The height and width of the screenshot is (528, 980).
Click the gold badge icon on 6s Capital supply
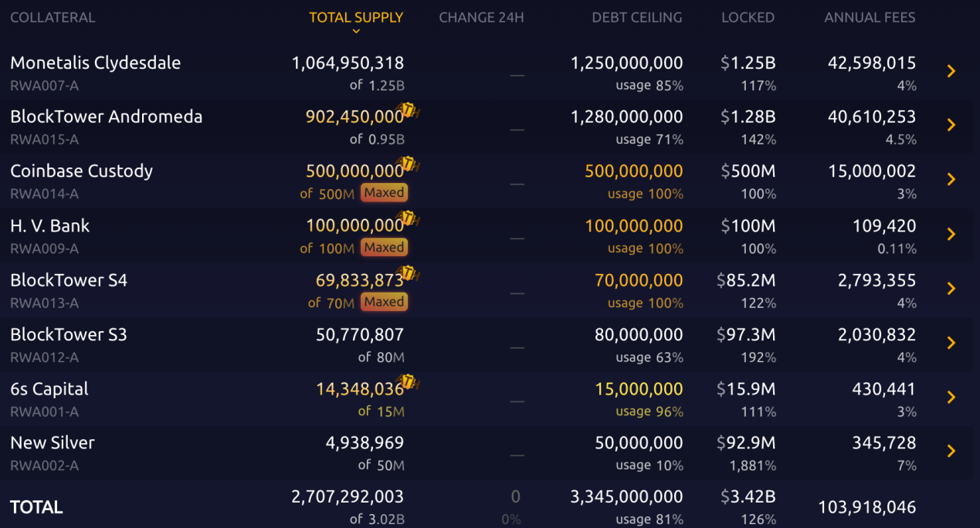[x=409, y=384]
